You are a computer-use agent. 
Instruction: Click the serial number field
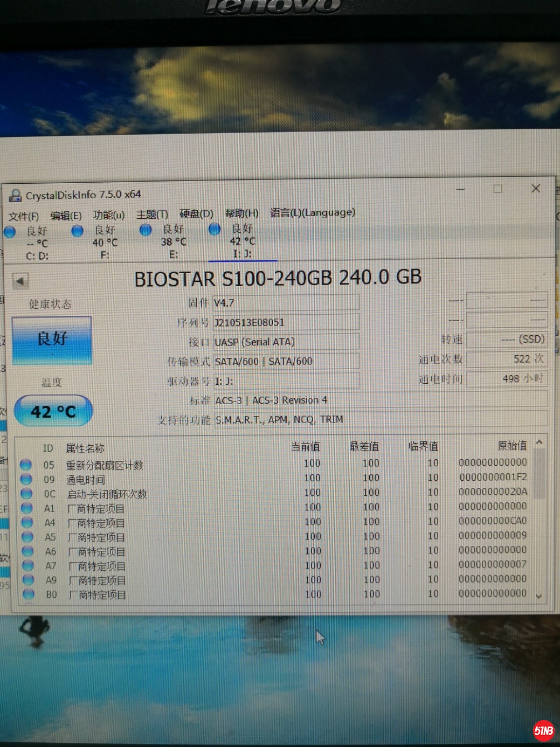pos(286,322)
